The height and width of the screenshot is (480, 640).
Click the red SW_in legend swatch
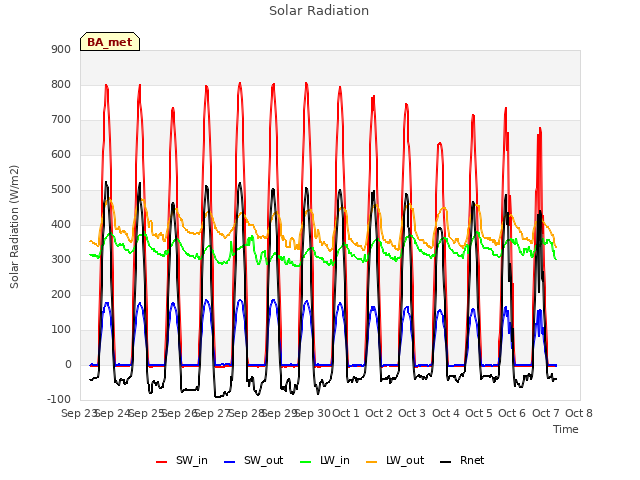pos(162,462)
